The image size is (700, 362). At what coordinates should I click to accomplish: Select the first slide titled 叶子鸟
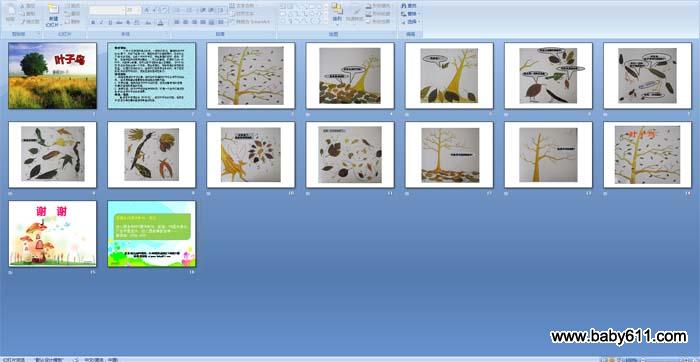pyautogui.click(x=53, y=76)
